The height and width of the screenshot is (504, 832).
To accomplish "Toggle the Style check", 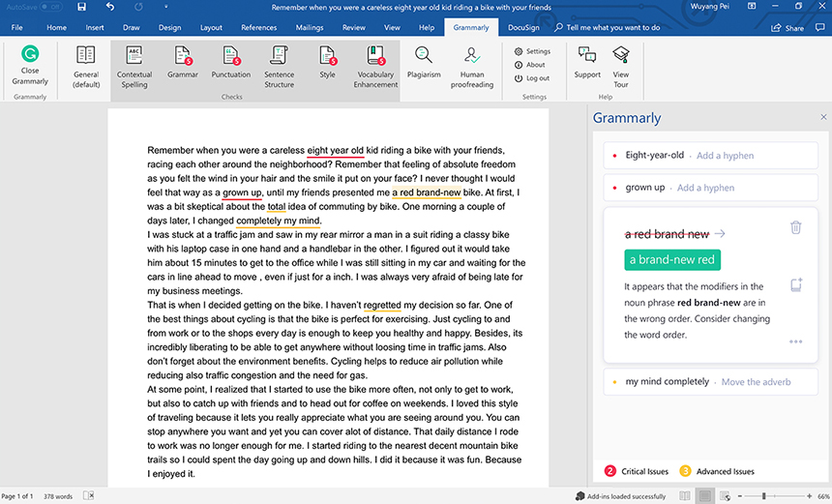I will coord(327,63).
